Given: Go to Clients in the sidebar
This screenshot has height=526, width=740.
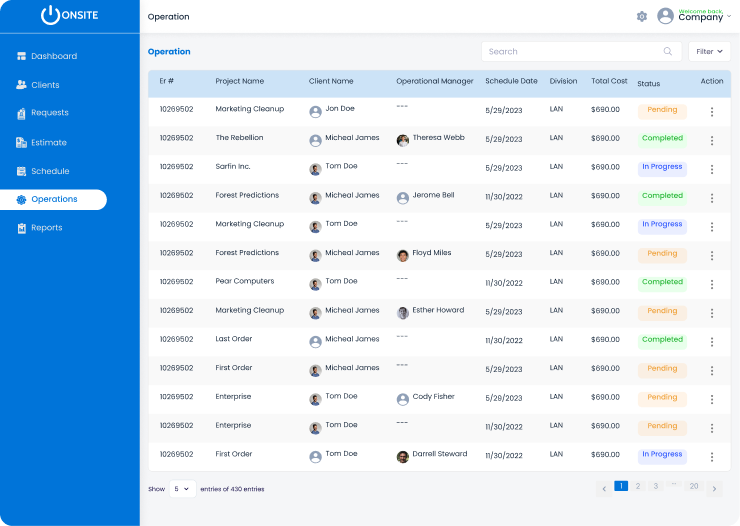Looking at the screenshot, I should coord(45,85).
